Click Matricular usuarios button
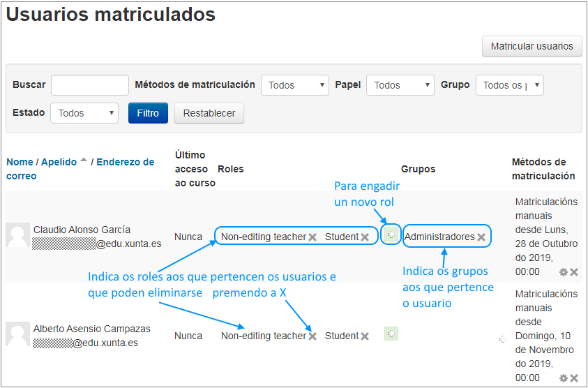This screenshot has height=388, width=588. pyautogui.click(x=532, y=46)
